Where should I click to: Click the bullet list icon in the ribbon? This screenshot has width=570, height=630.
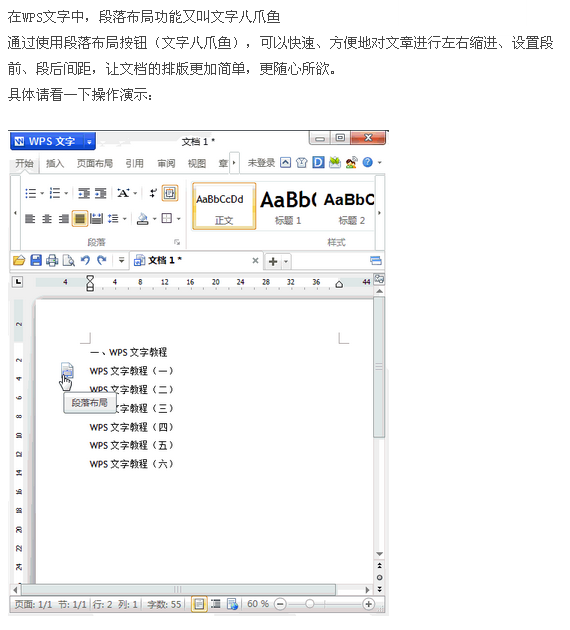point(31,193)
